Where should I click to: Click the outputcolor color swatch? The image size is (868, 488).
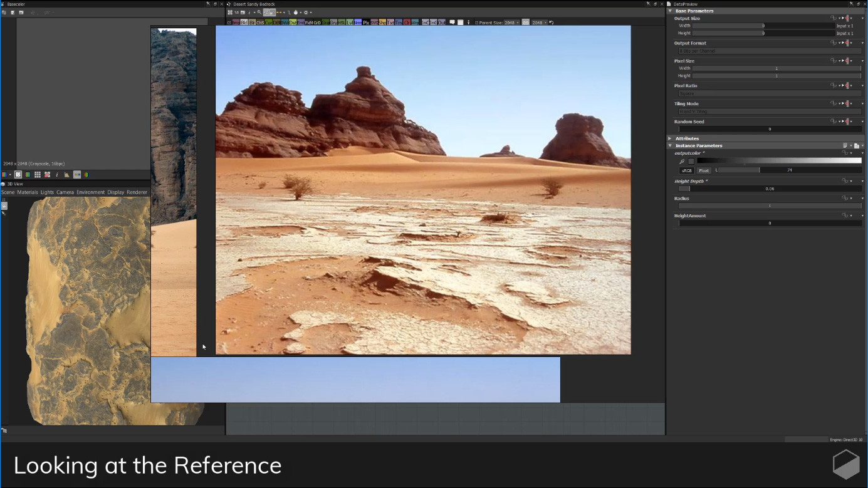click(691, 162)
